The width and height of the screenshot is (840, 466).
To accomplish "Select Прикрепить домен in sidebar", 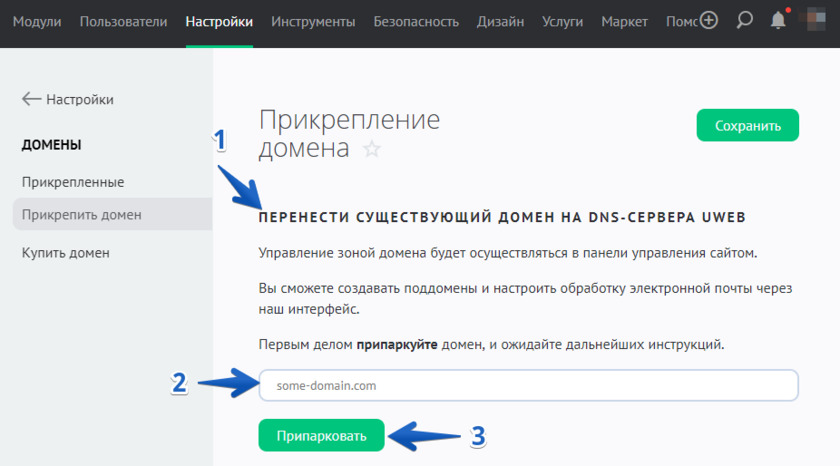I will coord(82,214).
